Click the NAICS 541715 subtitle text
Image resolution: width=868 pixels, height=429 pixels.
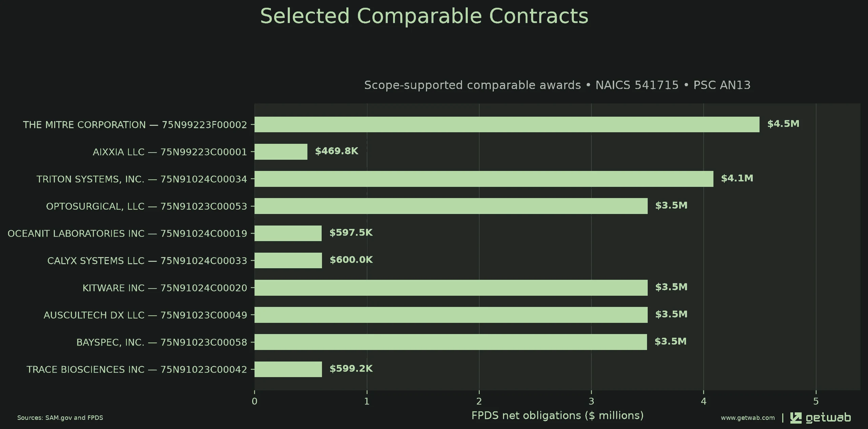(637, 85)
